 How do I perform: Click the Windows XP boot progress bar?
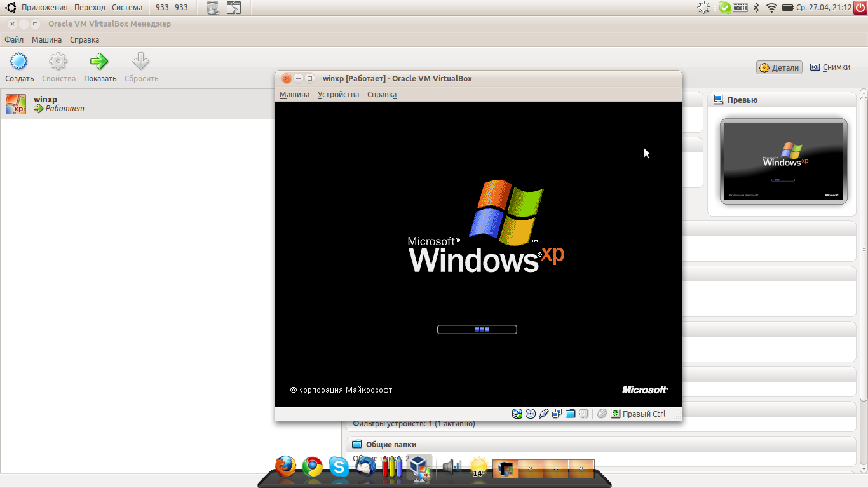click(x=477, y=329)
